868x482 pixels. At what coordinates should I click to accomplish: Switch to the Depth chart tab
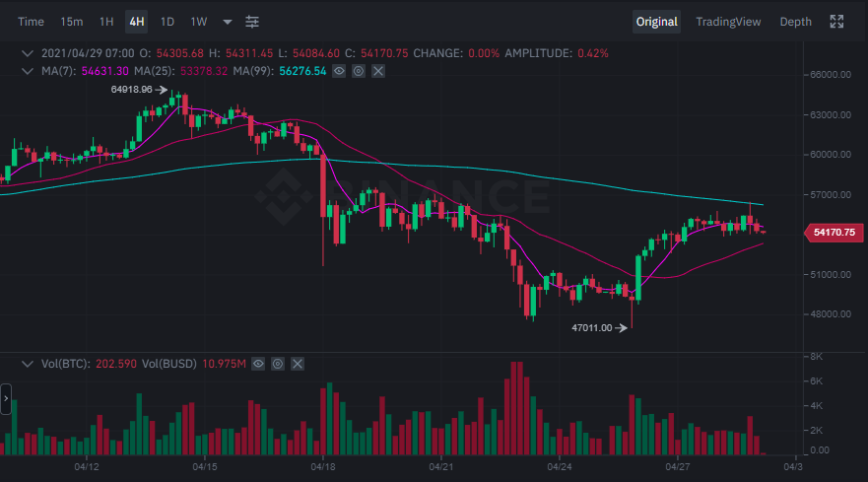coord(795,22)
